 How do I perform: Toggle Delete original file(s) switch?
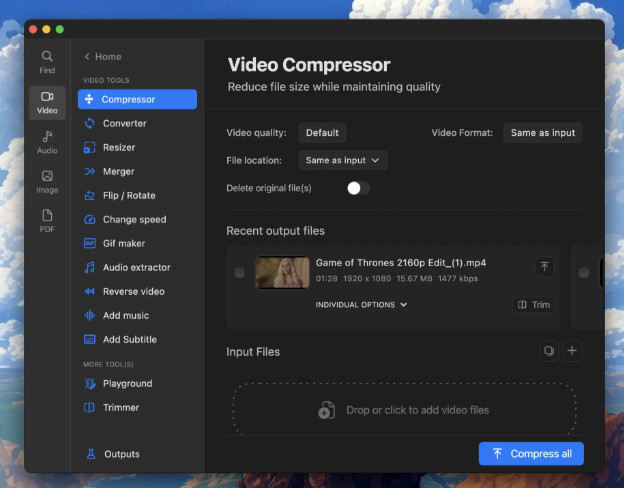tap(358, 188)
